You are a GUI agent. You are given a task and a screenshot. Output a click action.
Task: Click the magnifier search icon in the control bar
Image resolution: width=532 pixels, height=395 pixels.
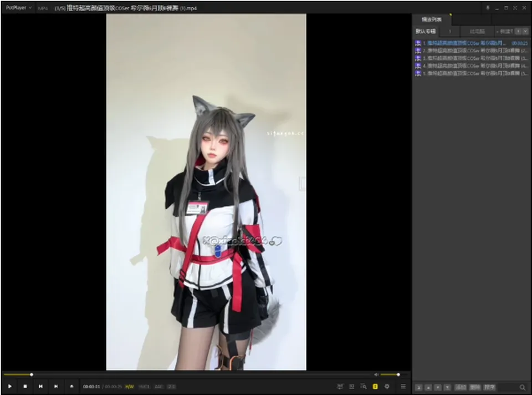click(364, 387)
